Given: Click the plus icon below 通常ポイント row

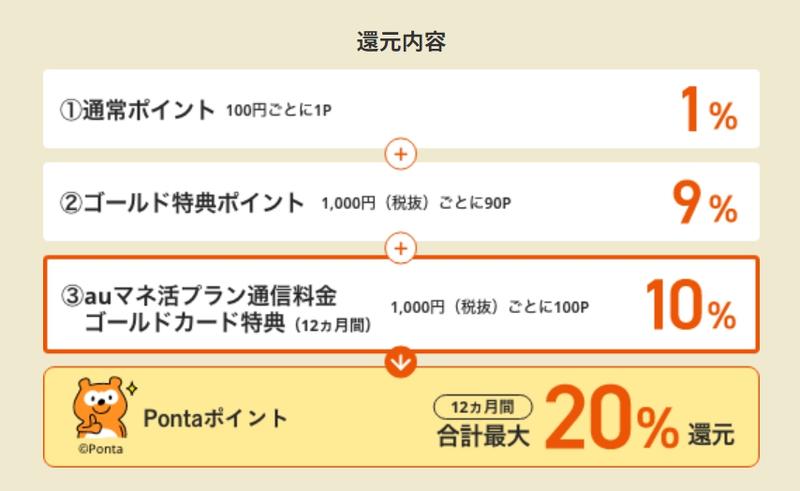Looking at the screenshot, I should tap(400, 155).
